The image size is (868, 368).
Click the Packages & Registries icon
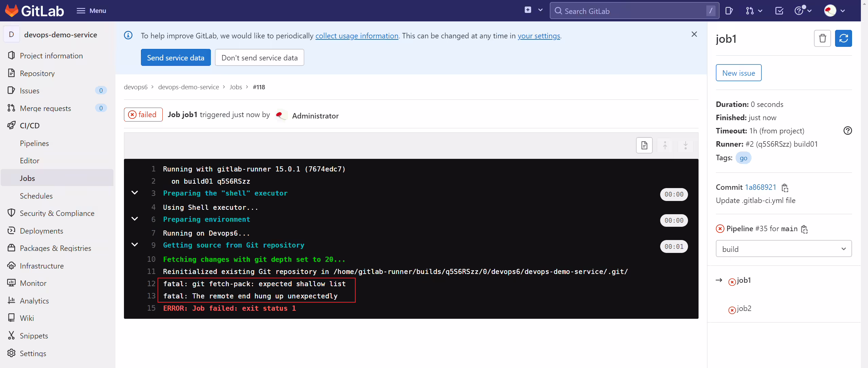11,248
